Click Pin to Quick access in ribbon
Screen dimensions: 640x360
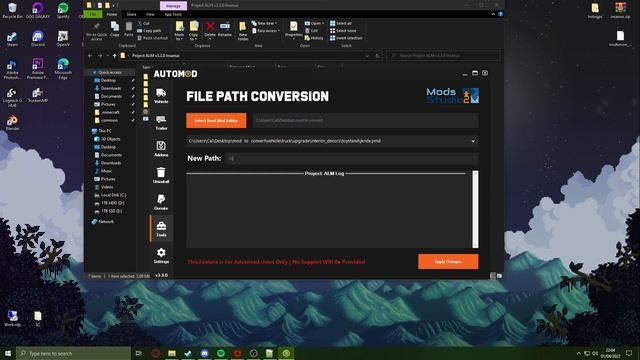96,31
